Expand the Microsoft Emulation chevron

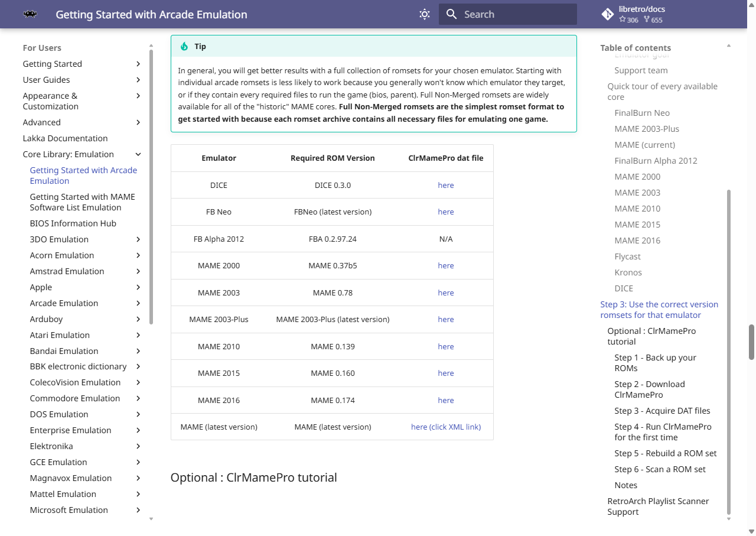pos(138,510)
